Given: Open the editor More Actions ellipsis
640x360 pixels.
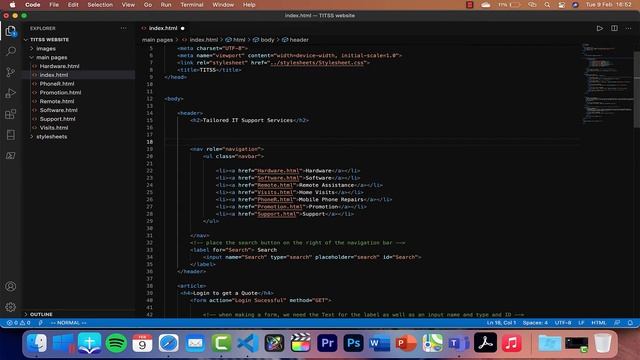Looking at the screenshot, I should 629,28.
